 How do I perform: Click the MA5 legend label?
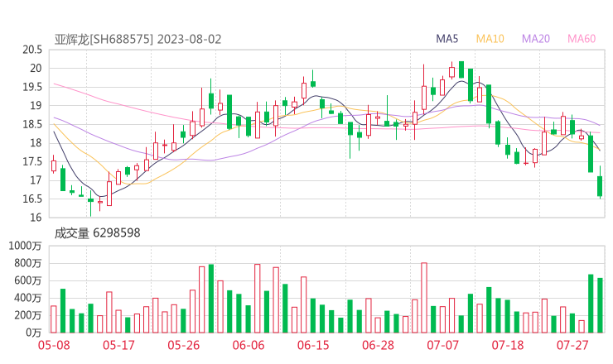pyautogui.click(x=446, y=39)
